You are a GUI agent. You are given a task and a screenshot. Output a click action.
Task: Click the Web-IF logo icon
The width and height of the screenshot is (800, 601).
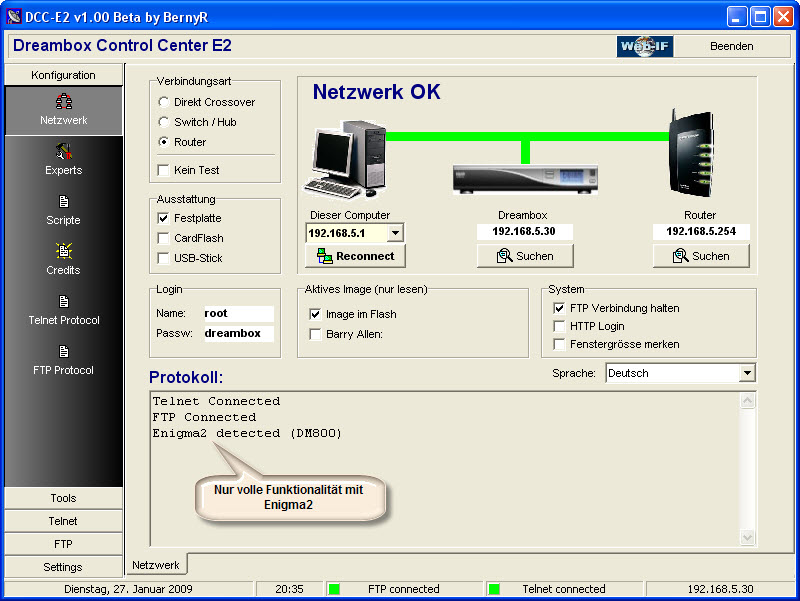645,46
